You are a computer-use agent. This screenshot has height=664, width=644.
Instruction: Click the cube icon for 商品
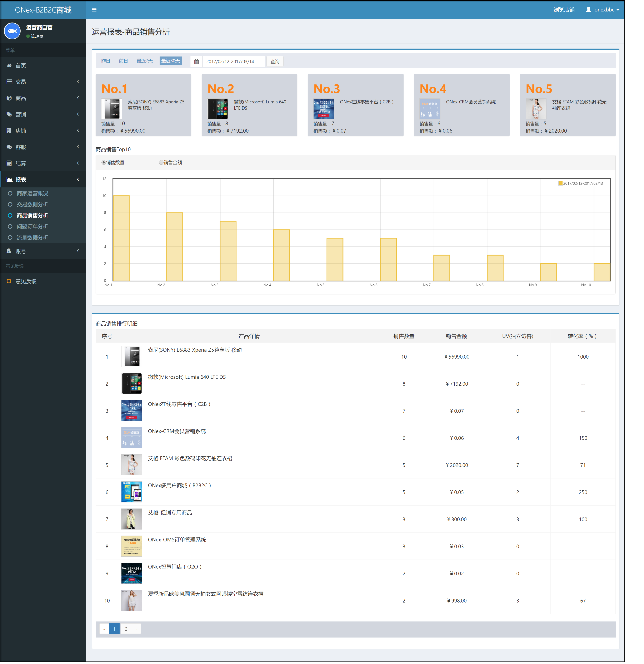[9, 98]
